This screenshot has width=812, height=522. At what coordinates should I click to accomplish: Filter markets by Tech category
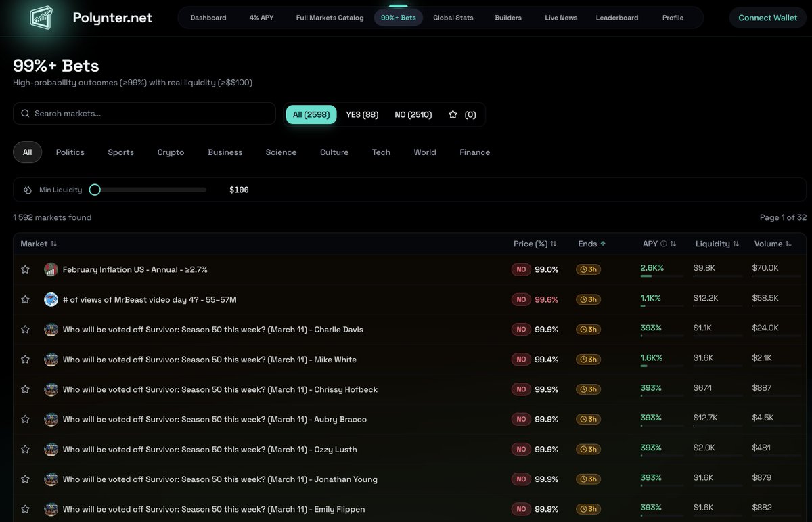click(381, 152)
